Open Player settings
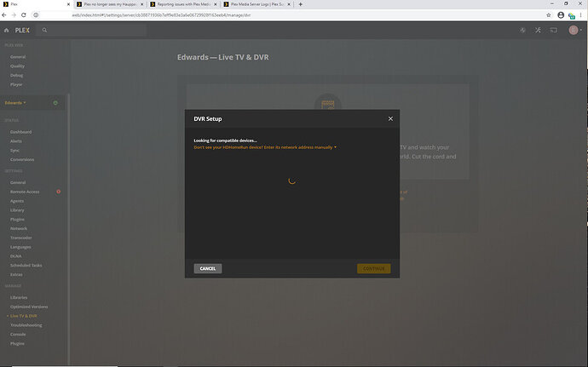The width and height of the screenshot is (588, 367). pos(16,84)
